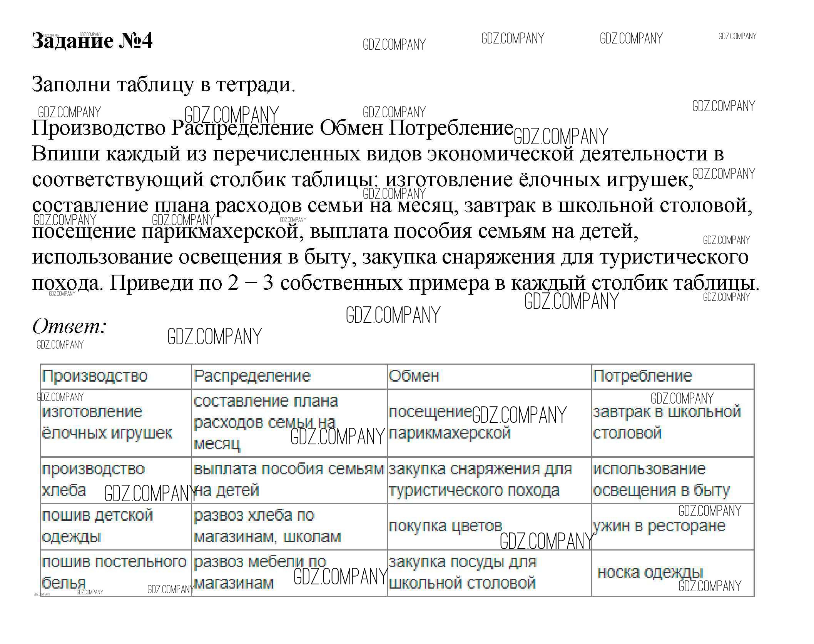This screenshot has height=644, width=814.
Task: Click the 'пошив постельного белья' cell
Action: [114, 572]
